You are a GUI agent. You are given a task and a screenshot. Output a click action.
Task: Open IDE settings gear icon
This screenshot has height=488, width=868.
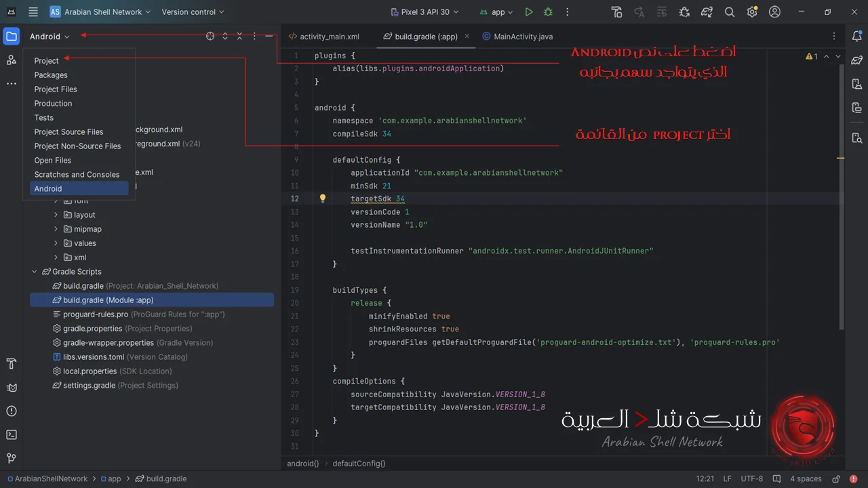752,12
